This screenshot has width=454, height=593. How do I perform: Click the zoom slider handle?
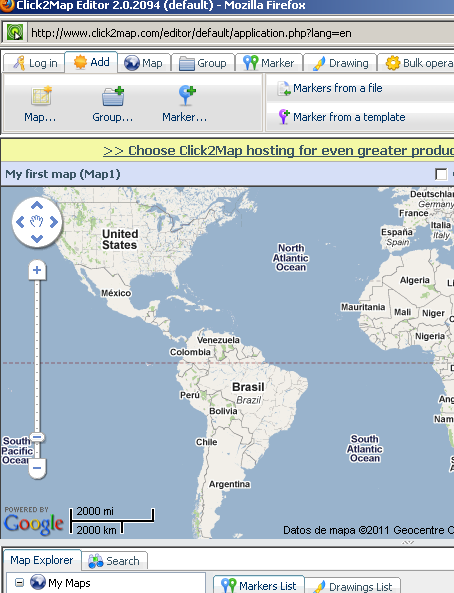(x=37, y=438)
